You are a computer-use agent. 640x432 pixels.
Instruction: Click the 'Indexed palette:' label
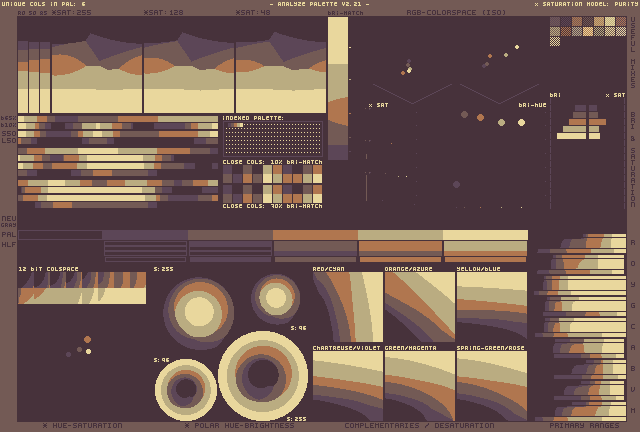coord(253,118)
